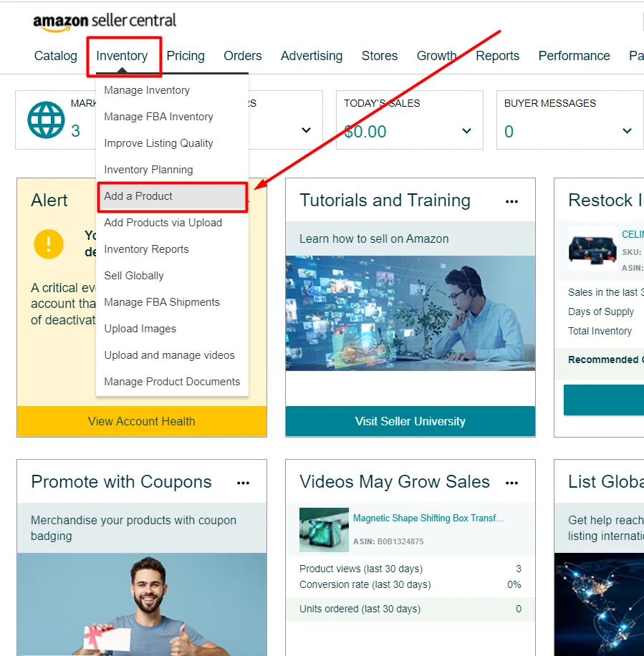Click the Amazon Seller Central logo
Image resolution: width=644 pixels, height=656 pixels.
[x=105, y=21]
